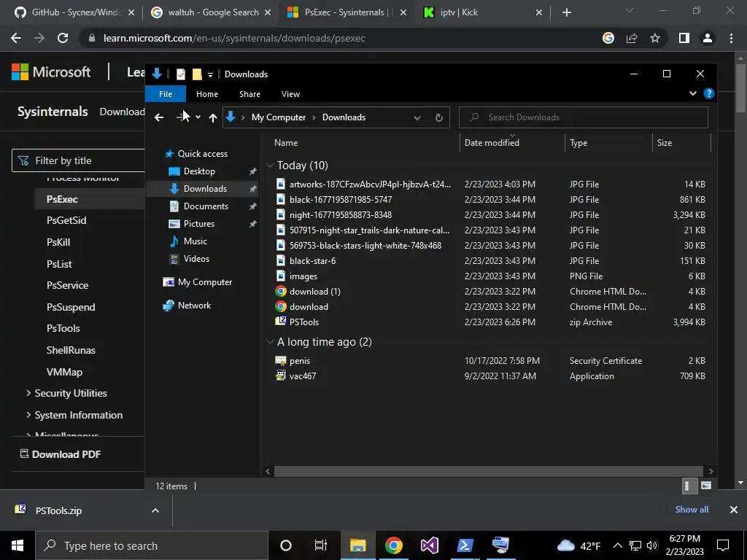Select Desktop in the navigation pane

[199, 171]
